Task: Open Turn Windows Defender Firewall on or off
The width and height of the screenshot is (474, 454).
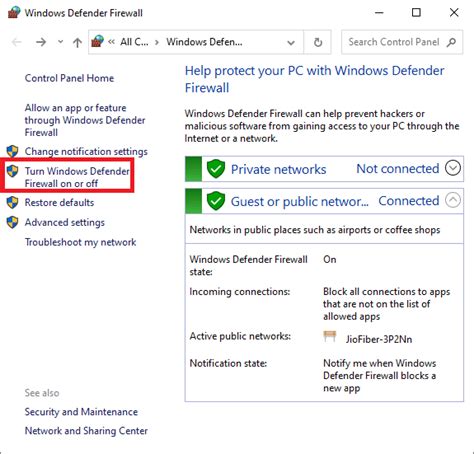Action: coord(77,177)
